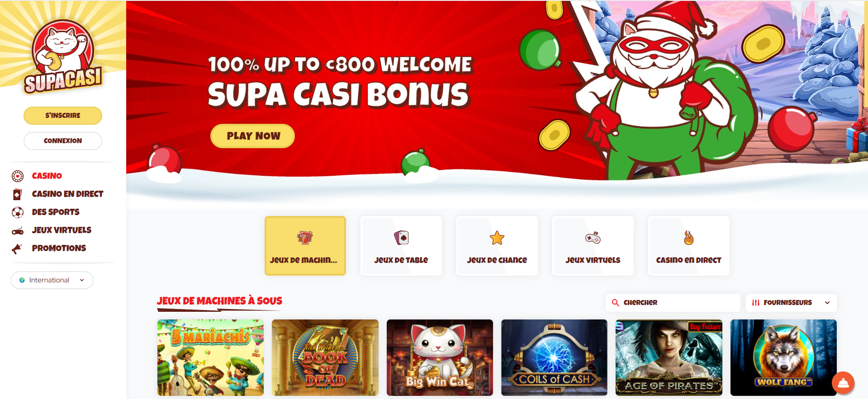Click the casino chip icon in sidebar
The width and height of the screenshot is (868, 399).
click(18, 176)
